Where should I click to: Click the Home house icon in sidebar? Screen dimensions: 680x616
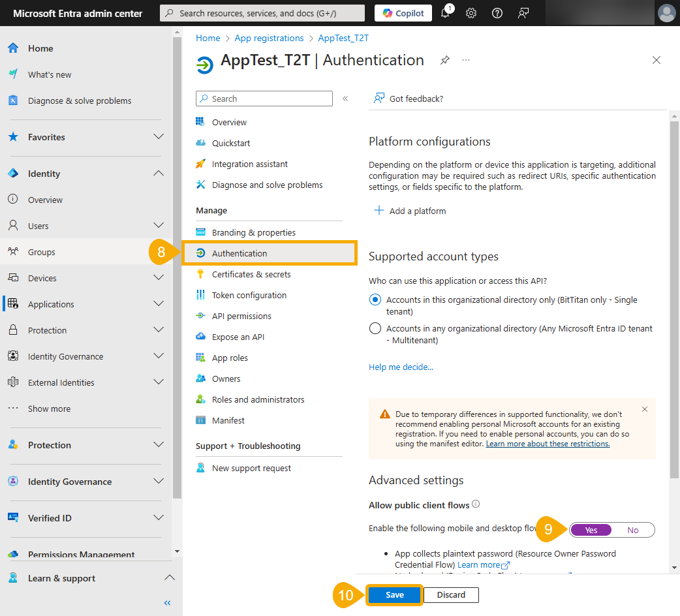coord(13,48)
